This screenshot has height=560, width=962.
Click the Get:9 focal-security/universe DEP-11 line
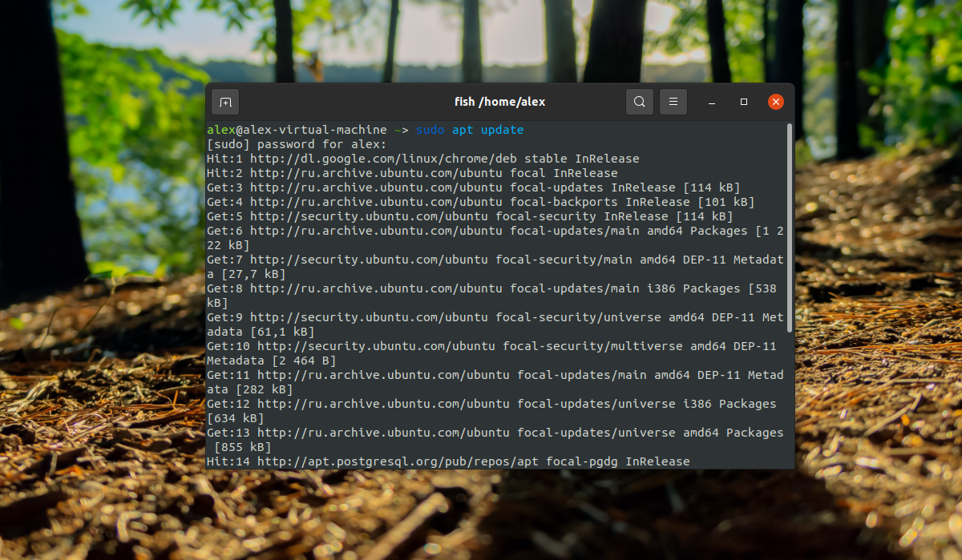click(495, 324)
